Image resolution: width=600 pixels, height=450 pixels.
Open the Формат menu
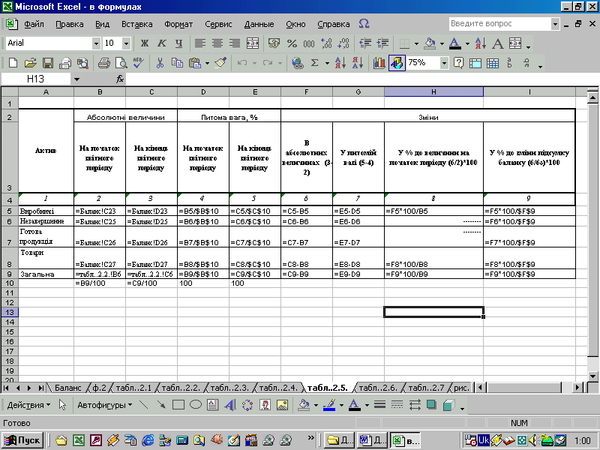[x=178, y=24]
